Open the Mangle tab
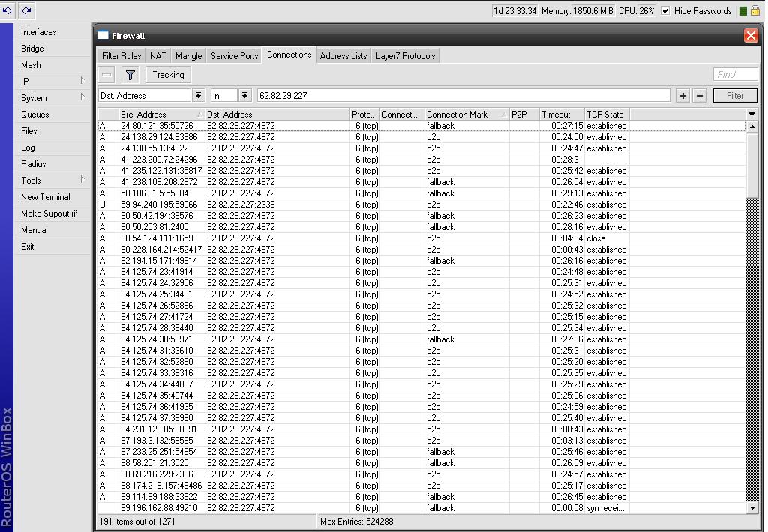 [188, 55]
